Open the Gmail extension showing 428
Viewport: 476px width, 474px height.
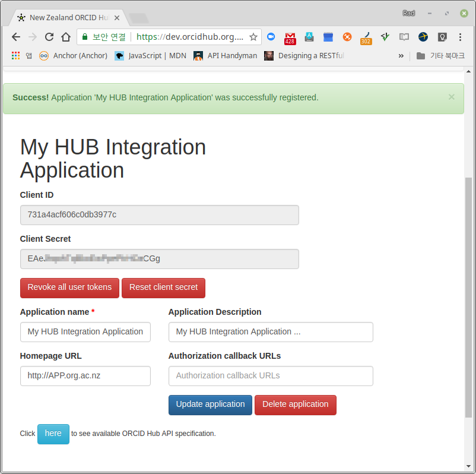[290, 38]
